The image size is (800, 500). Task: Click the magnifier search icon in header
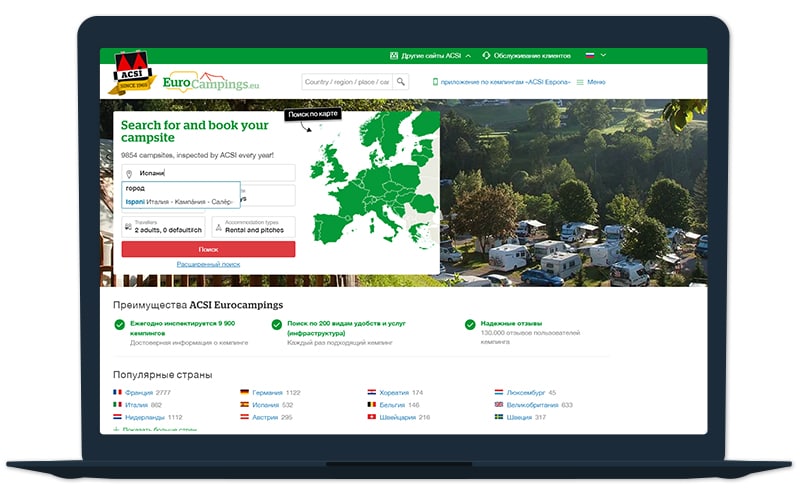point(401,82)
